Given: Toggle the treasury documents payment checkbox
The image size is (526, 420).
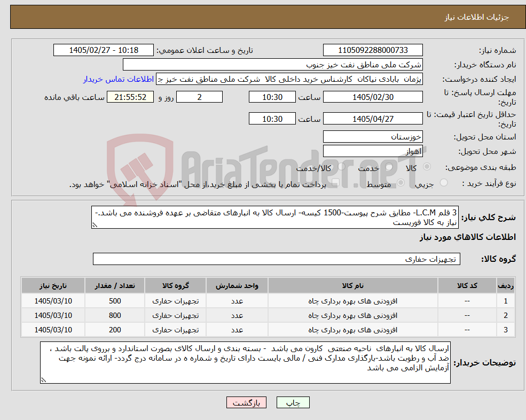Looking at the screenshot, I should [335, 183].
